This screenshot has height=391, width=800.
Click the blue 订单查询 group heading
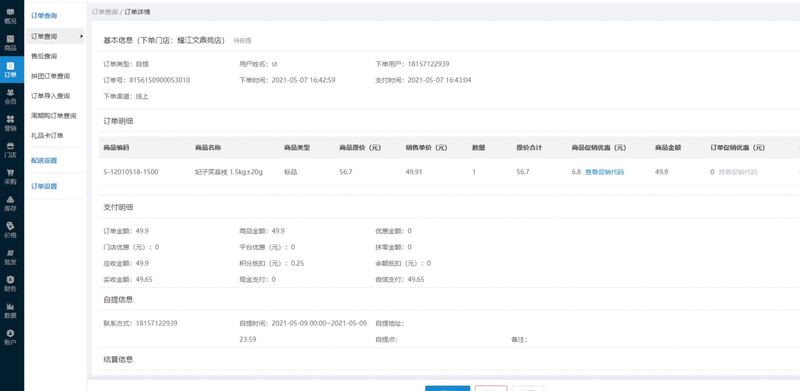(x=44, y=16)
